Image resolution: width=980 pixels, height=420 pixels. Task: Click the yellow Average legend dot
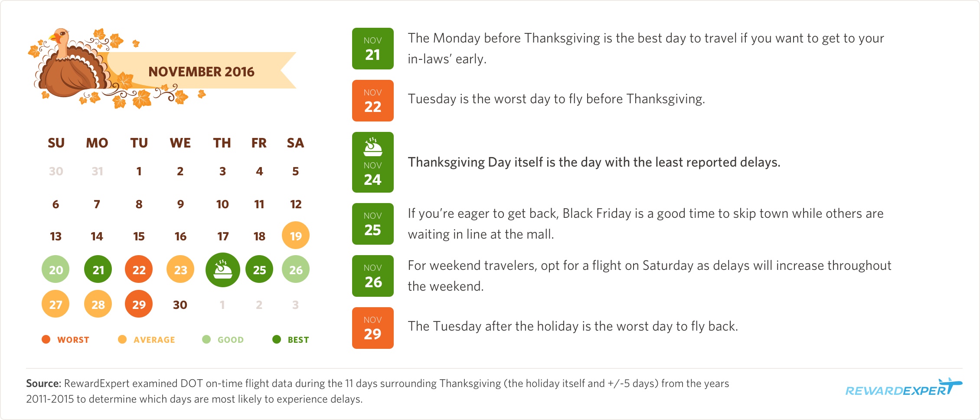pos(122,339)
